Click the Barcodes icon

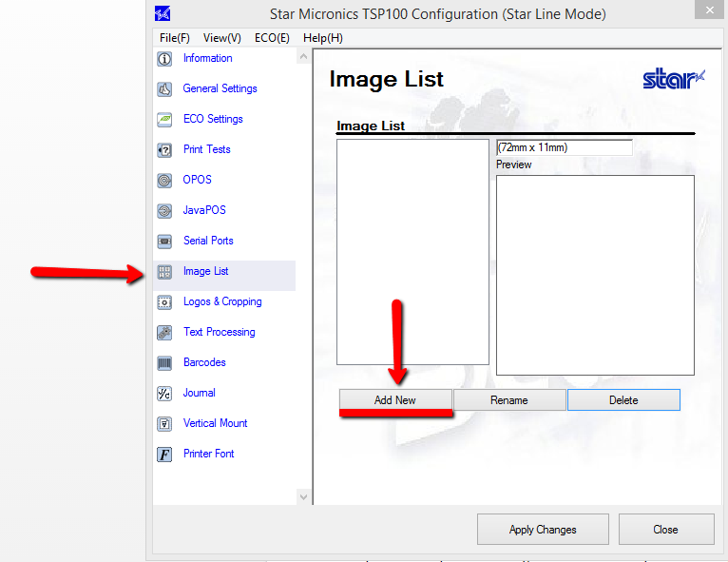(x=164, y=362)
